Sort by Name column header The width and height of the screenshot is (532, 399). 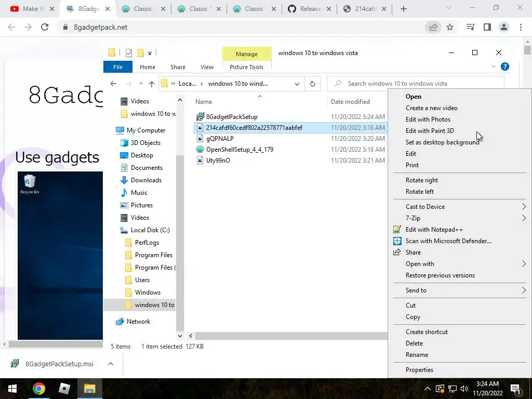click(204, 101)
